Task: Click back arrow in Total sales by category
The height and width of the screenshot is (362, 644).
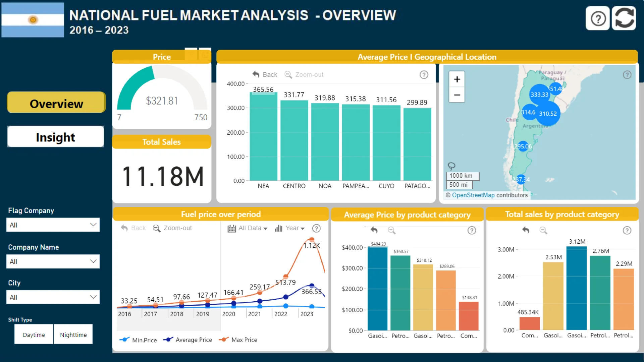Action: point(526,230)
